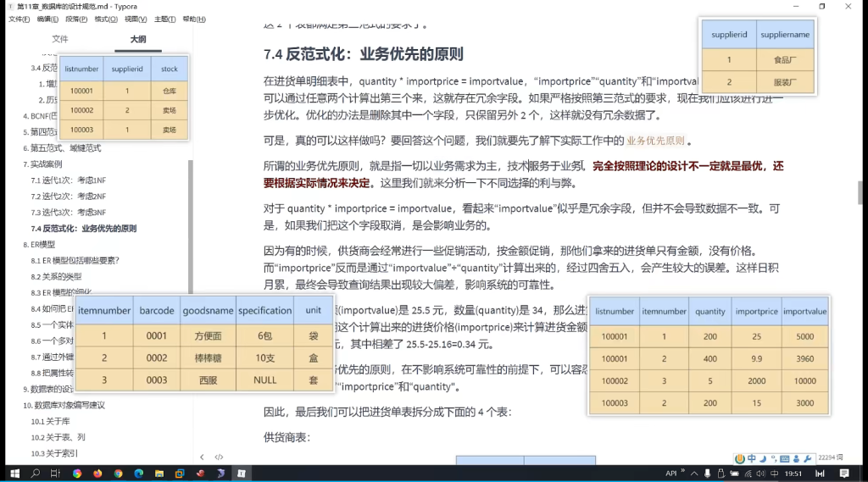This screenshot has height=482, width=868.
Task: Open taskbar search magnifier
Action: click(x=36, y=474)
